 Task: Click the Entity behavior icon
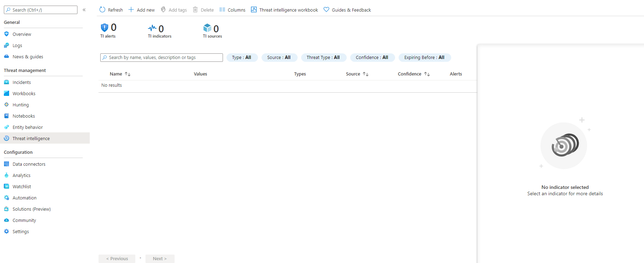click(6, 127)
